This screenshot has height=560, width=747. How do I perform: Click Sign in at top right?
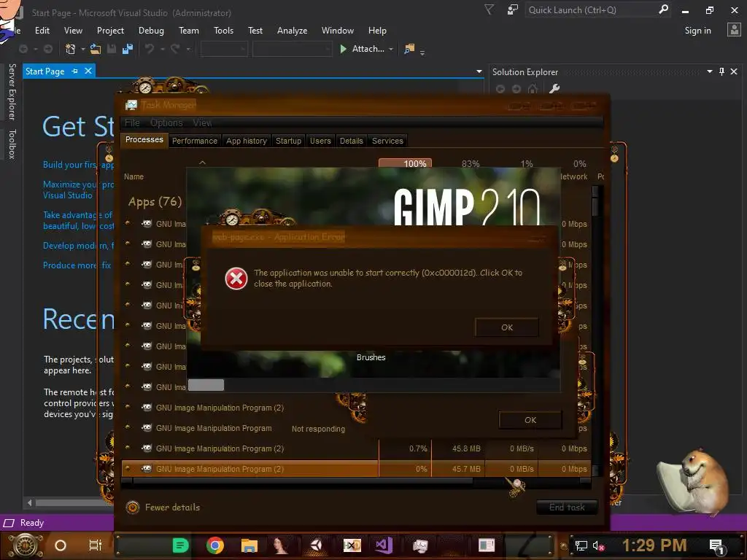coord(697,31)
